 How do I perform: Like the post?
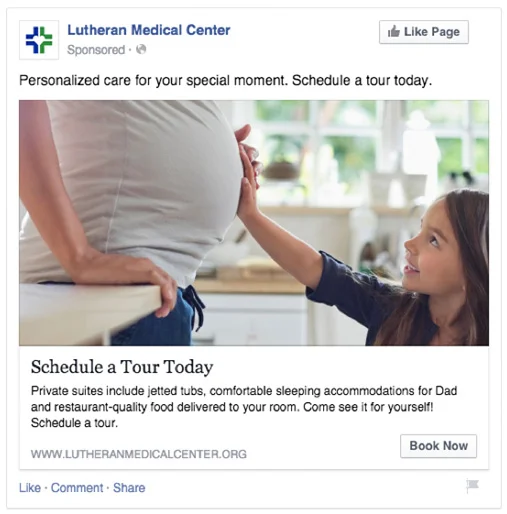point(30,488)
